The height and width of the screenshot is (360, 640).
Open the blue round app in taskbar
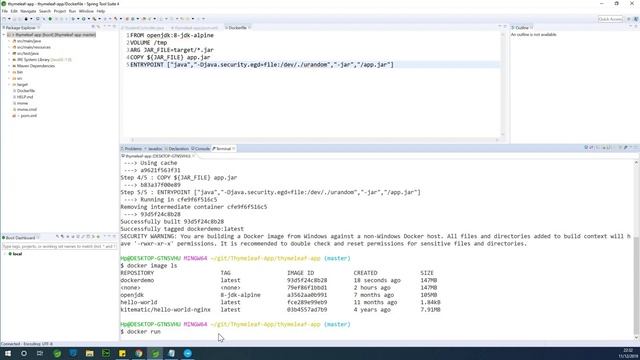click(x=188, y=353)
